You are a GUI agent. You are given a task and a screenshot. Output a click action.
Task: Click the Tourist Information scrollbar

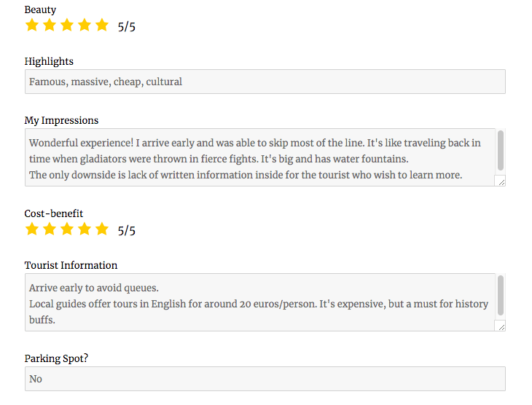coord(501,296)
